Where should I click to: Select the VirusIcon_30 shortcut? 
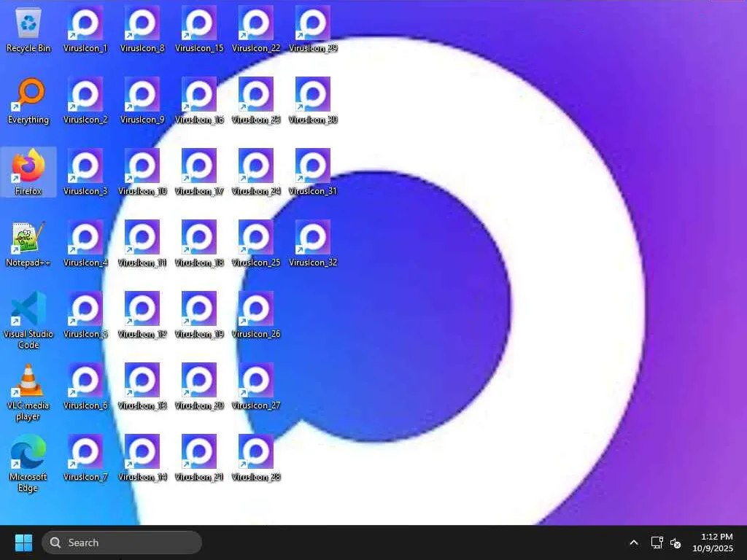313,101
